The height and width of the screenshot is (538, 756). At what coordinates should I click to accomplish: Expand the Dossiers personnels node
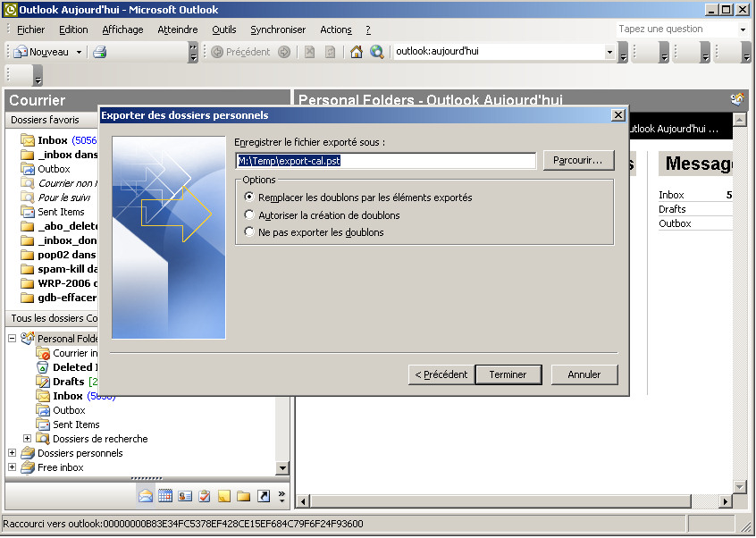12,453
